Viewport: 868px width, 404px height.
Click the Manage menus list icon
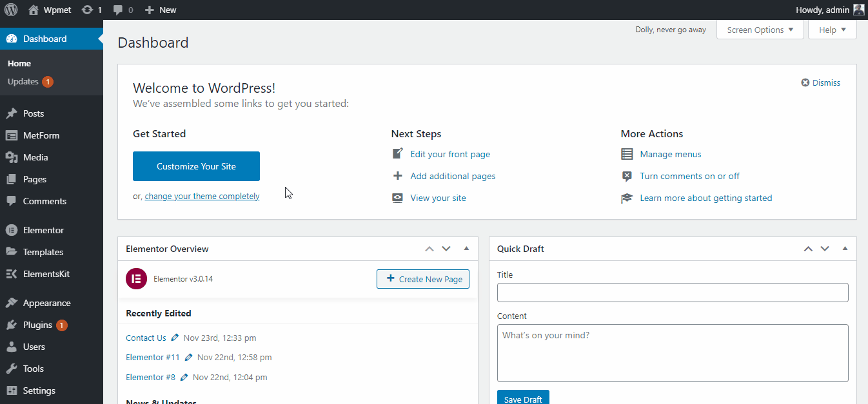point(627,154)
